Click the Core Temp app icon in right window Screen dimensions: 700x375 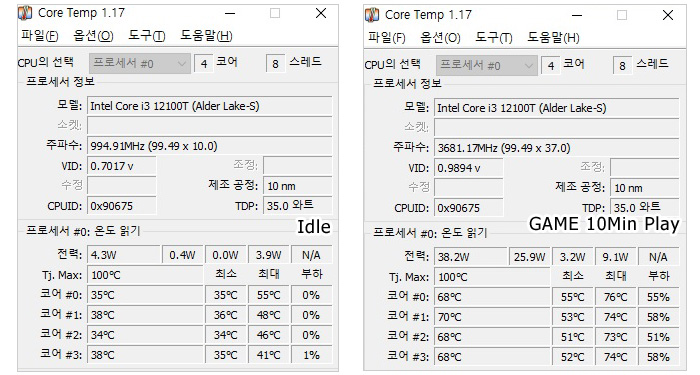(372, 15)
